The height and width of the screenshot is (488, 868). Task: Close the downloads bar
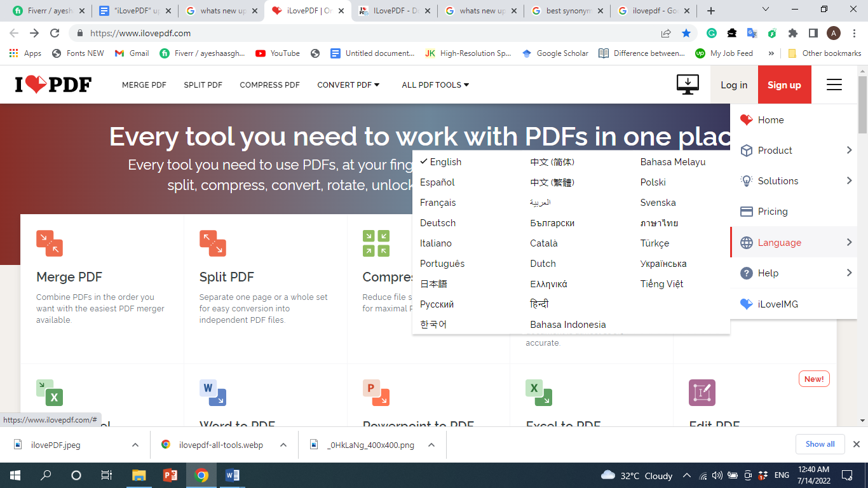click(856, 444)
